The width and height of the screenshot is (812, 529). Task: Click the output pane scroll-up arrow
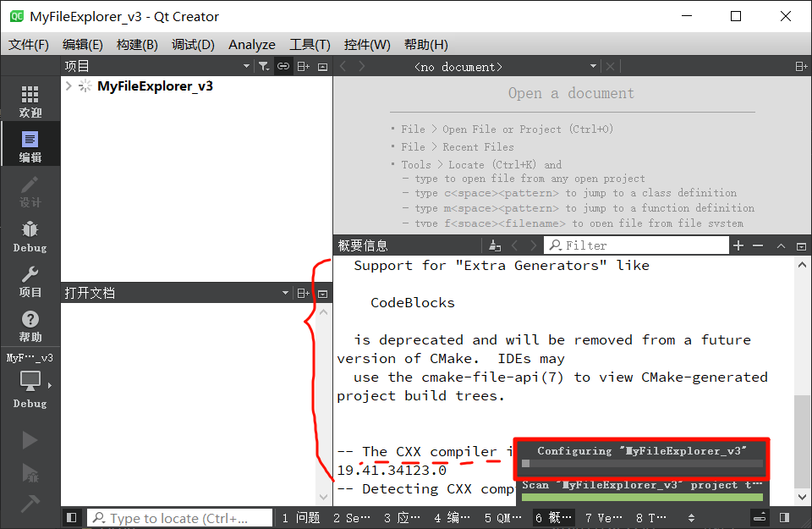(x=802, y=265)
